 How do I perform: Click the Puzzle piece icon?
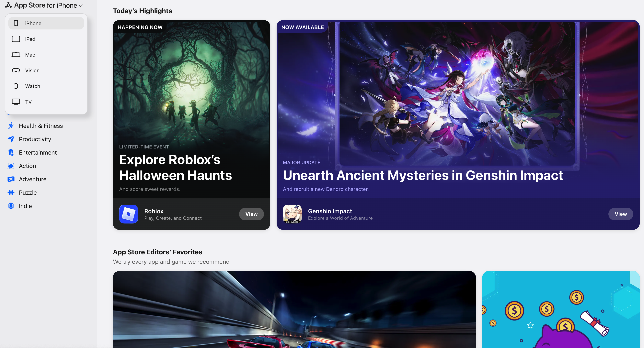[11, 193]
